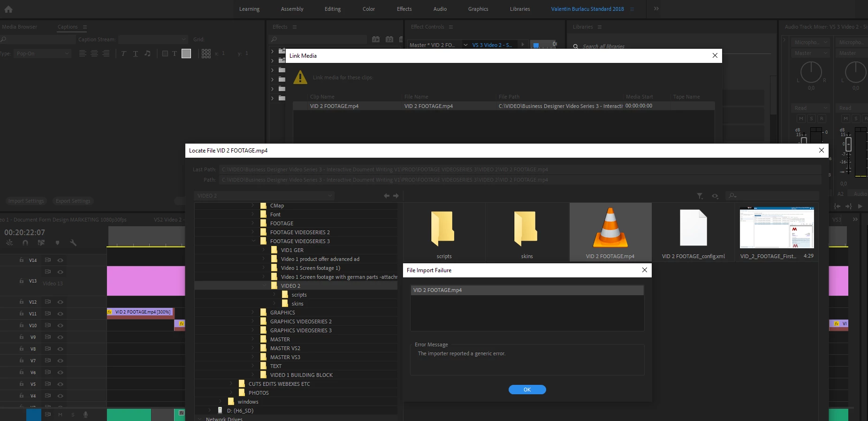Toggle the lock on track V13
This screenshot has height=421, width=868.
(22, 281)
